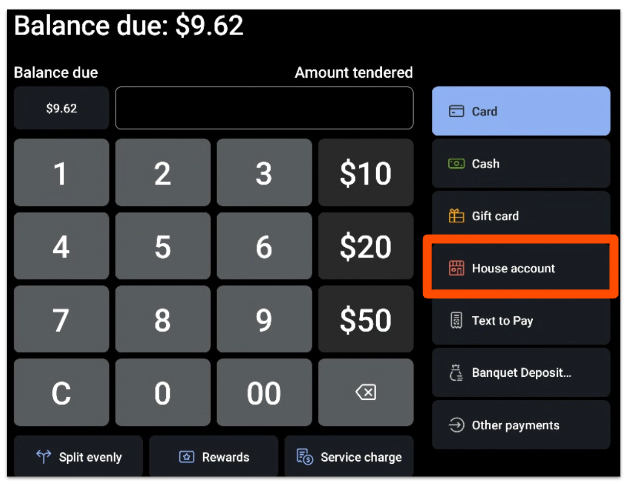This screenshot has height=484, width=628.
Task: Tap the $9.62 balance due button
Action: (x=61, y=108)
